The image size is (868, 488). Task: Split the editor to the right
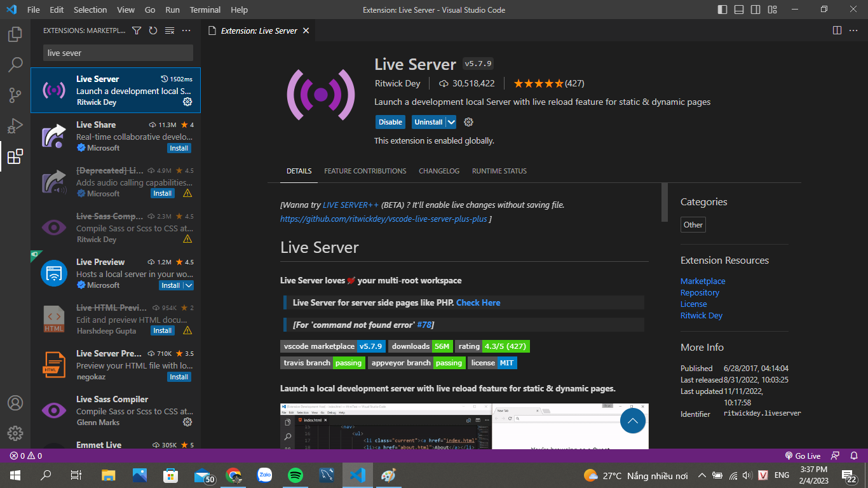point(837,30)
